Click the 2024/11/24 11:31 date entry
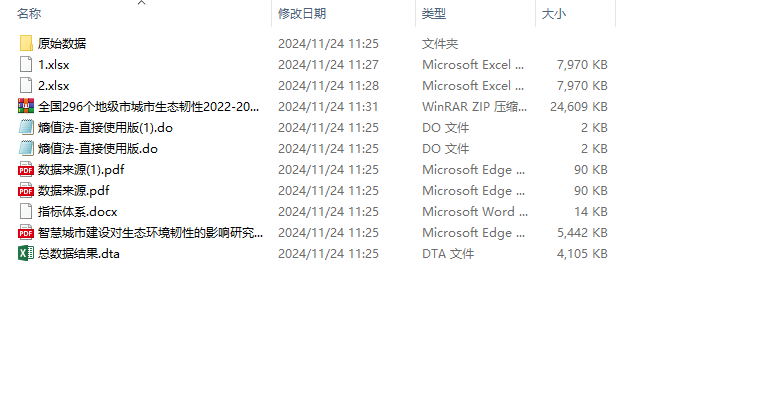 click(328, 106)
